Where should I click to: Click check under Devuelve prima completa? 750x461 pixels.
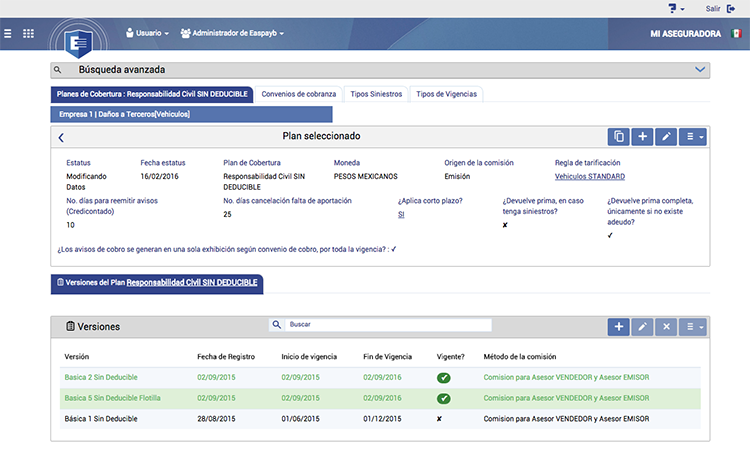610,236
